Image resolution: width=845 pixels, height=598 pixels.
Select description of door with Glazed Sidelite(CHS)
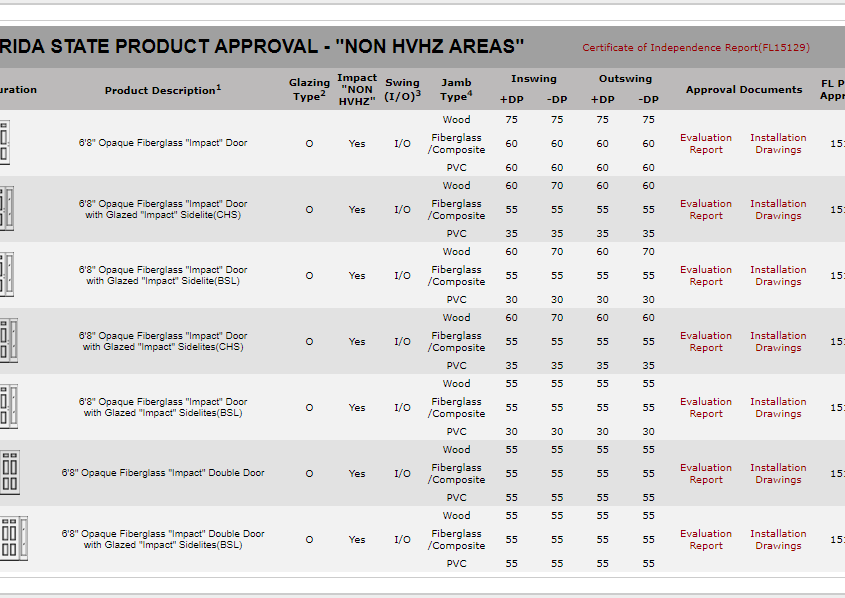(x=163, y=209)
